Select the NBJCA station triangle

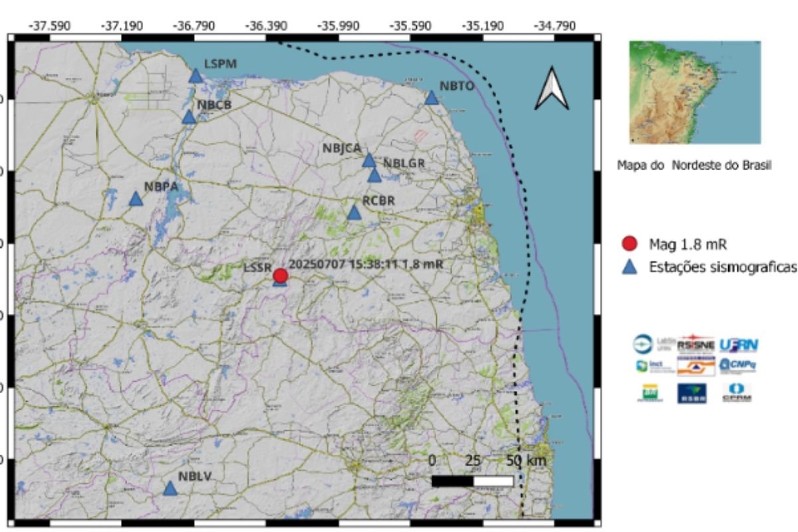point(369,160)
